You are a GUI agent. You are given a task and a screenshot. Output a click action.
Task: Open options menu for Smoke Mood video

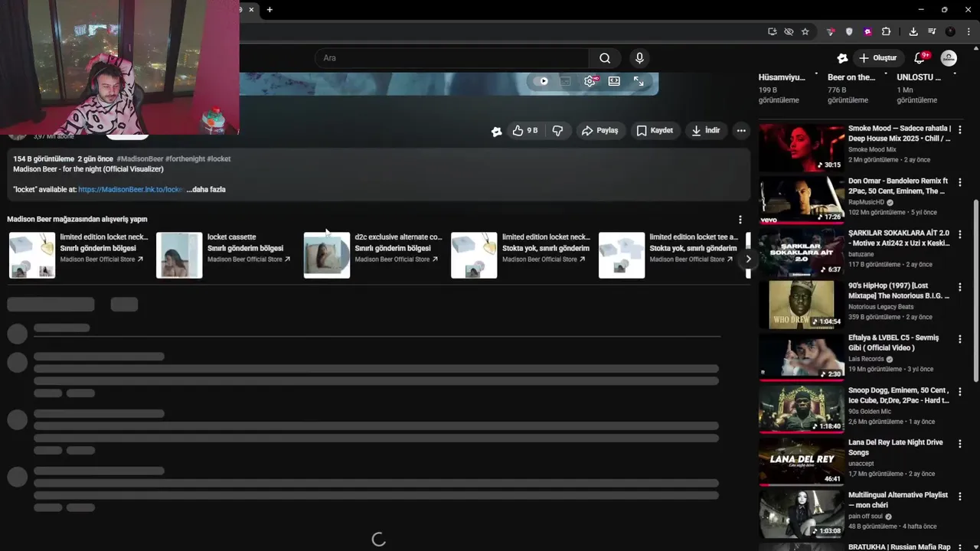click(959, 130)
